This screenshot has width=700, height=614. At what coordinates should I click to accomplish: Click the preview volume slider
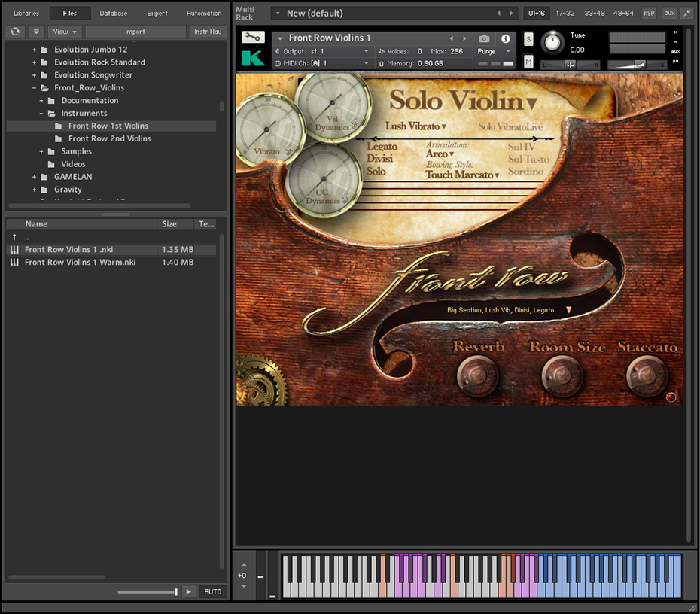pyautogui.click(x=148, y=591)
